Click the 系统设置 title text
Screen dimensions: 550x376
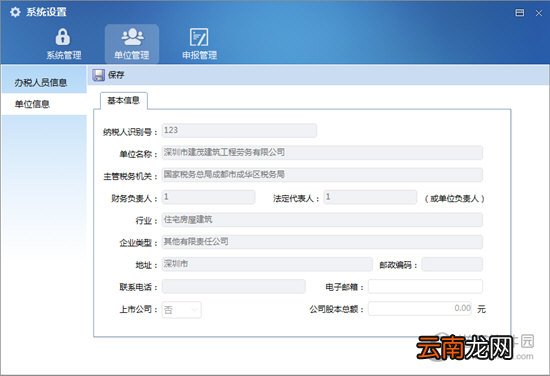pos(46,12)
